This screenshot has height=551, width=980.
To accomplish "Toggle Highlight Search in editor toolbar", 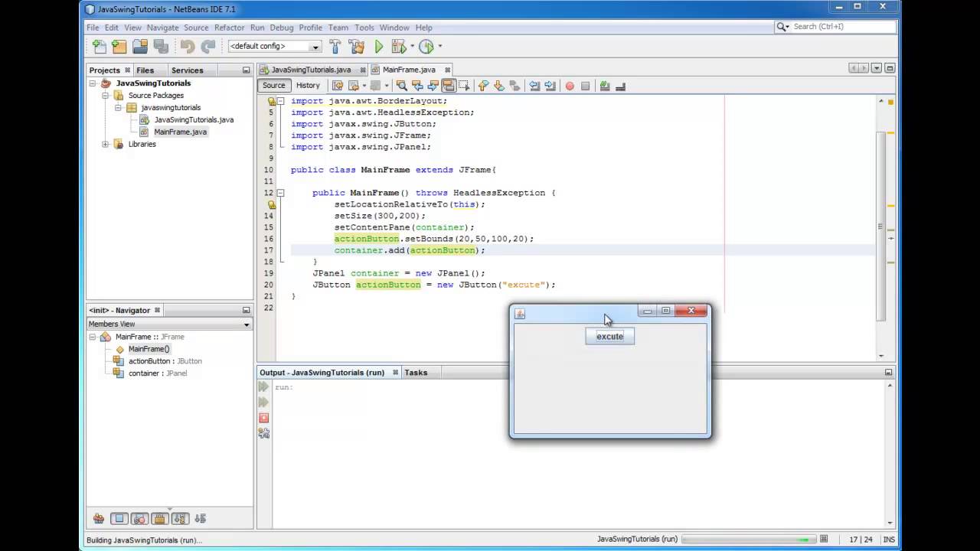I will [x=449, y=86].
